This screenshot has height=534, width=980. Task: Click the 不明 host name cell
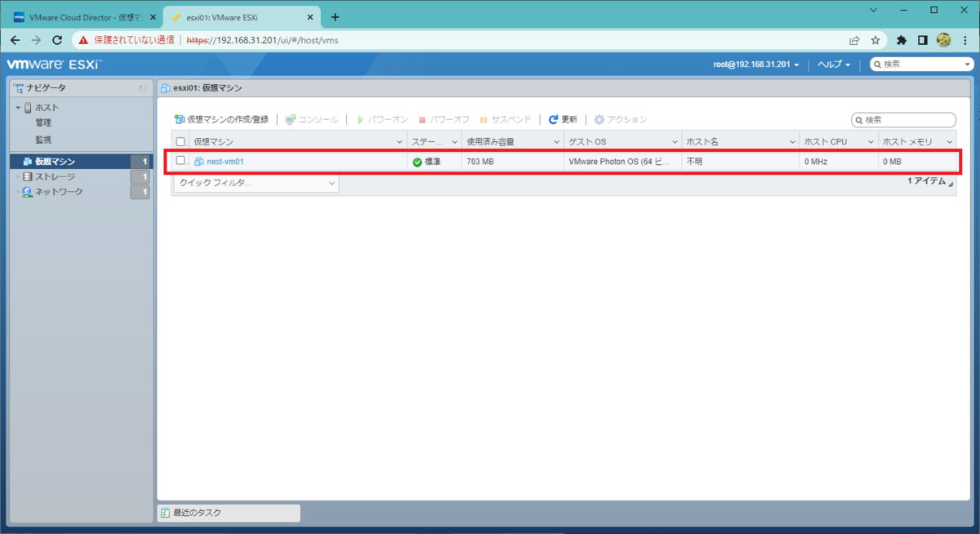pyautogui.click(x=740, y=162)
